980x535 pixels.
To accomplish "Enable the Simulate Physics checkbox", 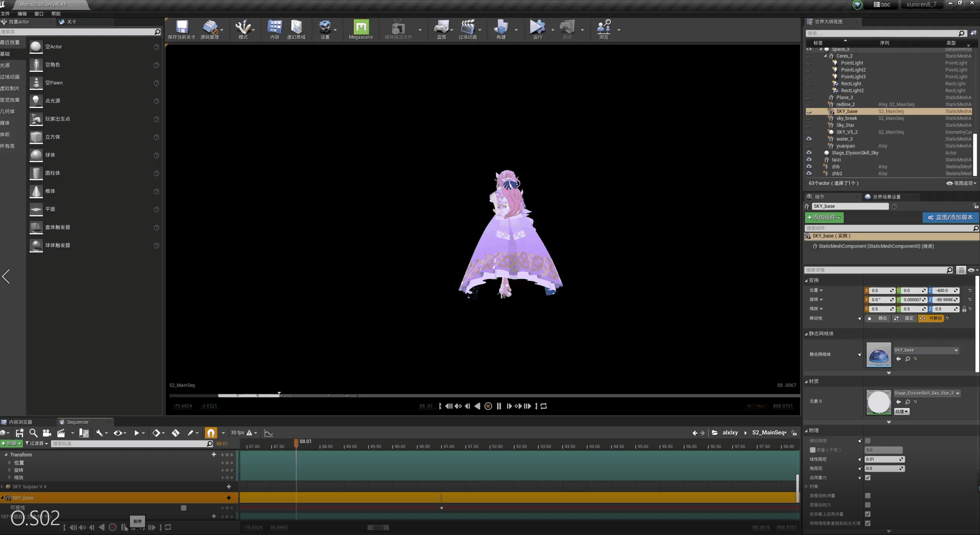I will pos(868,440).
